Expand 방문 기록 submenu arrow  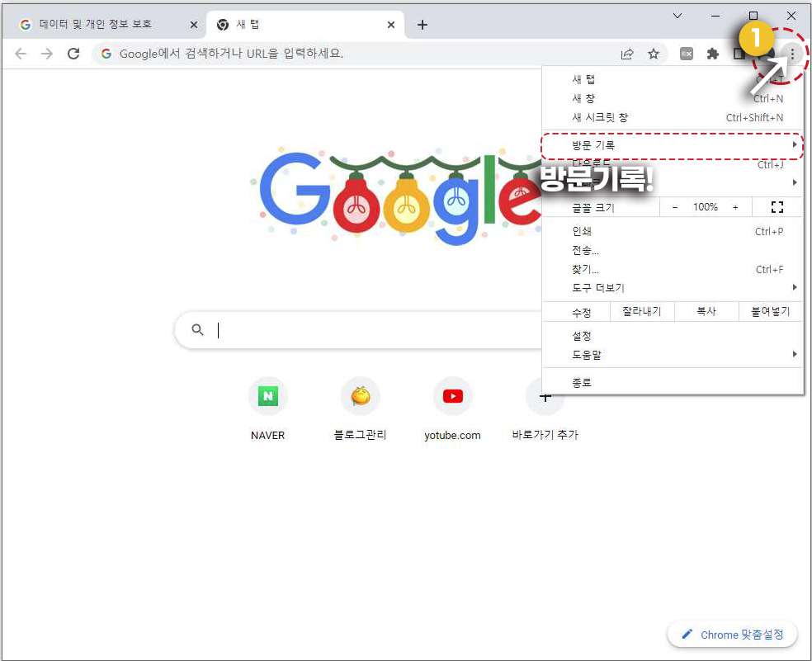click(x=795, y=145)
